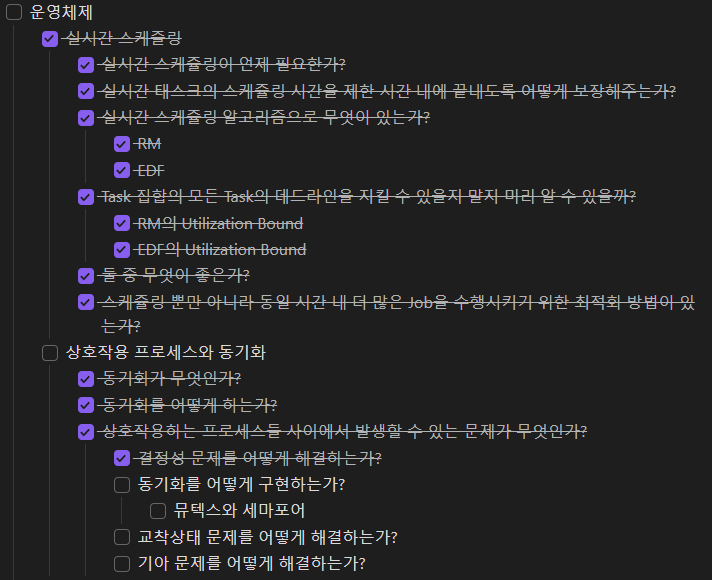Click the 운영체제 heading text
The width and height of the screenshot is (712, 580).
[x=61, y=12]
